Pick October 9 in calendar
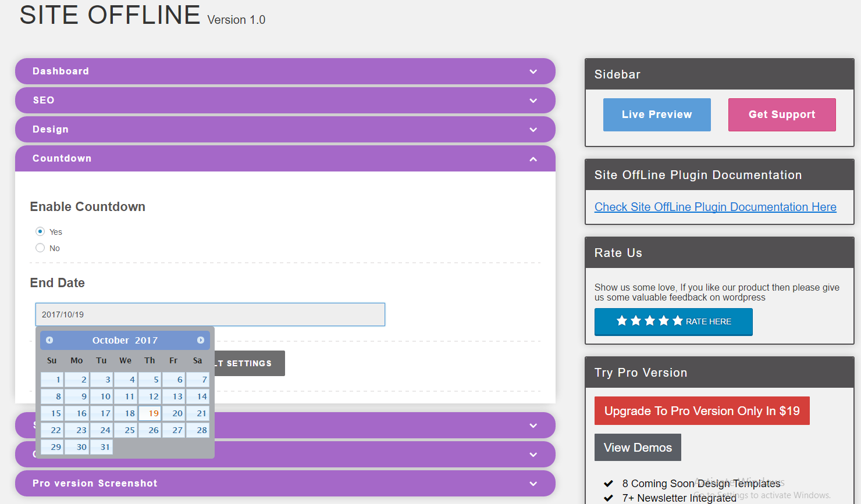 tap(77, 396)
